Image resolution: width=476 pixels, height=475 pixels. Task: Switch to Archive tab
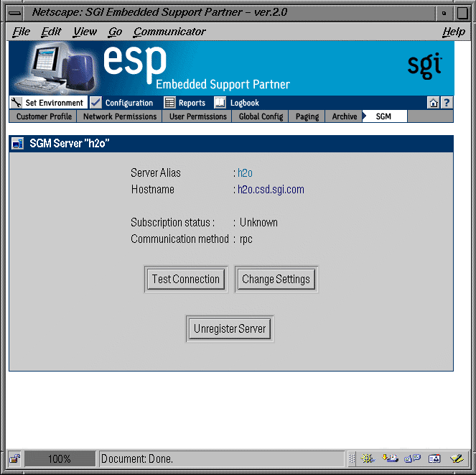click(344, 116)
